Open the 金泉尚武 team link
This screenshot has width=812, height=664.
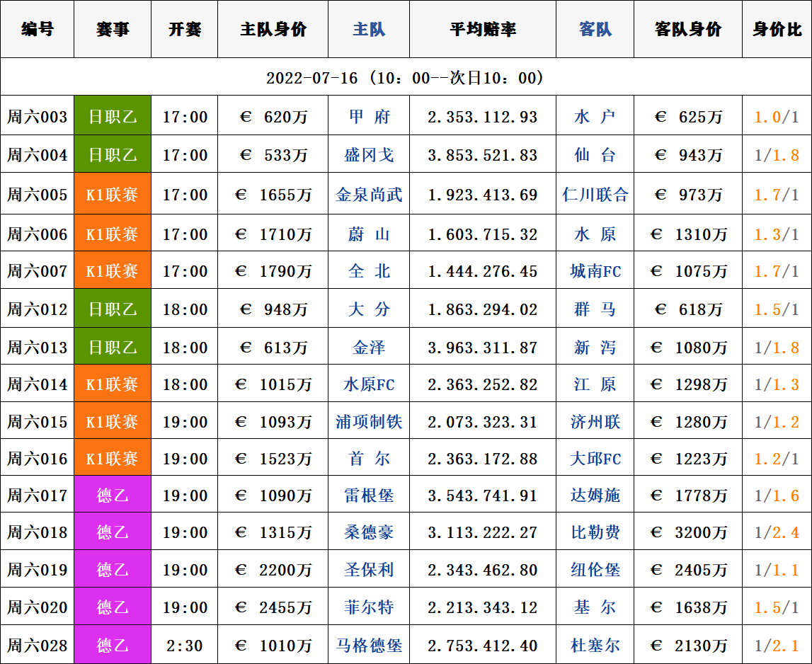[369, 195]
